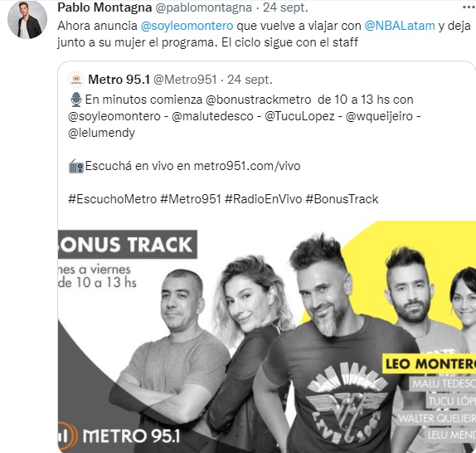The image size is (476, 453).
Task: Click the @Metro951 handle in quoted tweet
Action: click(185, 80)
